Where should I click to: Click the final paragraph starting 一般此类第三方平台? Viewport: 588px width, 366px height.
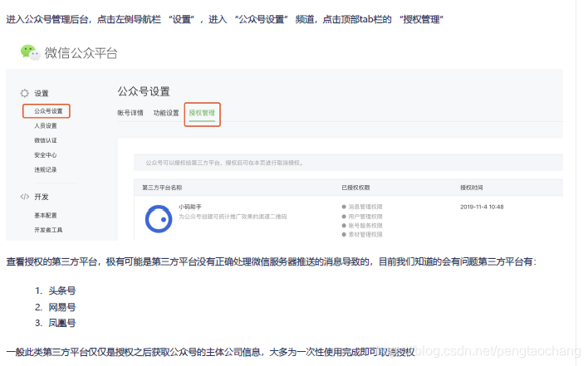point(210,352)
